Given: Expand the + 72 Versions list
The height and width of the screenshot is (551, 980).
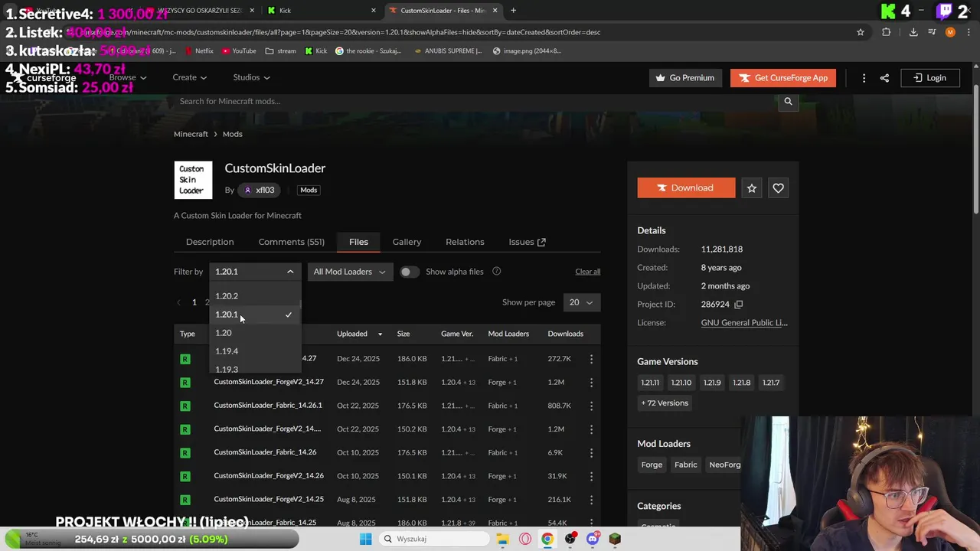Looking at the screenshot, I should [x=665, y=403].
